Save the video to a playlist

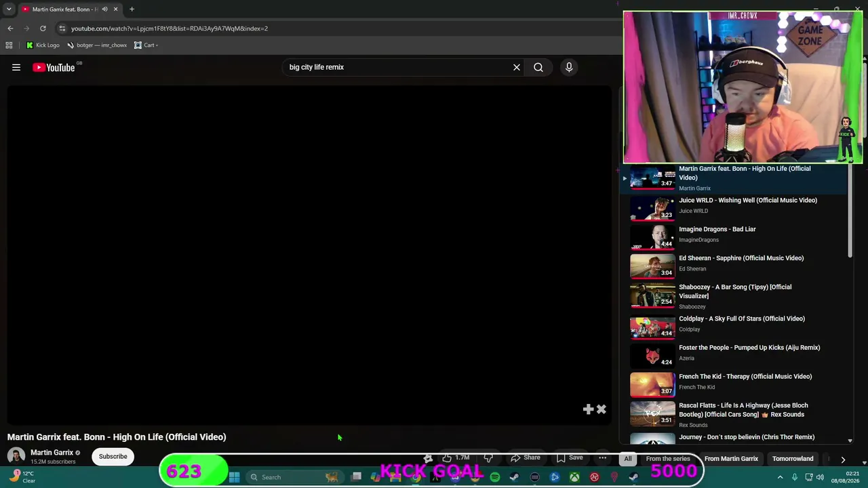tap(570, 457)
